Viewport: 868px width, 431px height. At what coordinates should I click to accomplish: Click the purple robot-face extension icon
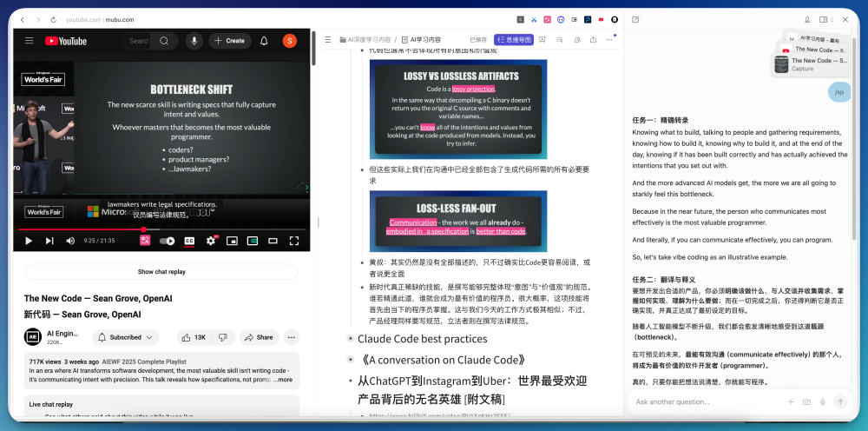coord(561,19)
